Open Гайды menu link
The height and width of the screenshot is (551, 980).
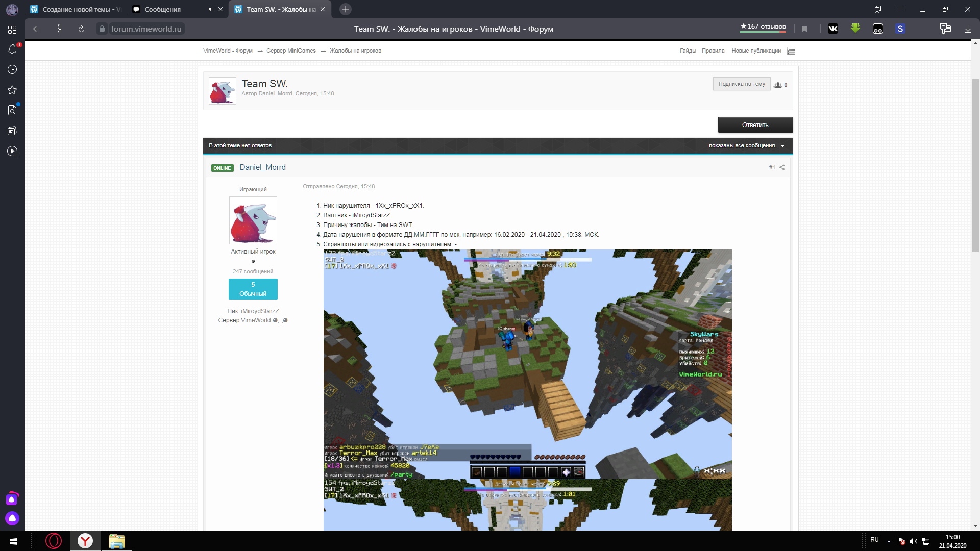click(688, 51)
